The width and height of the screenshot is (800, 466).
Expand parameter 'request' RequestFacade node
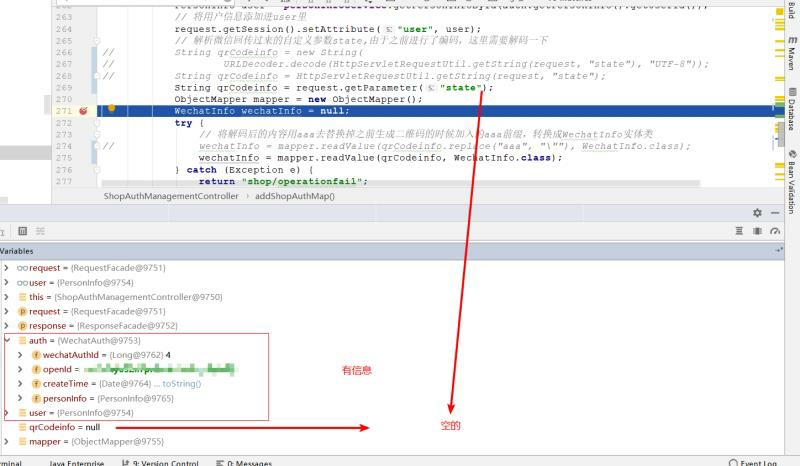click(x=6, y=311)
